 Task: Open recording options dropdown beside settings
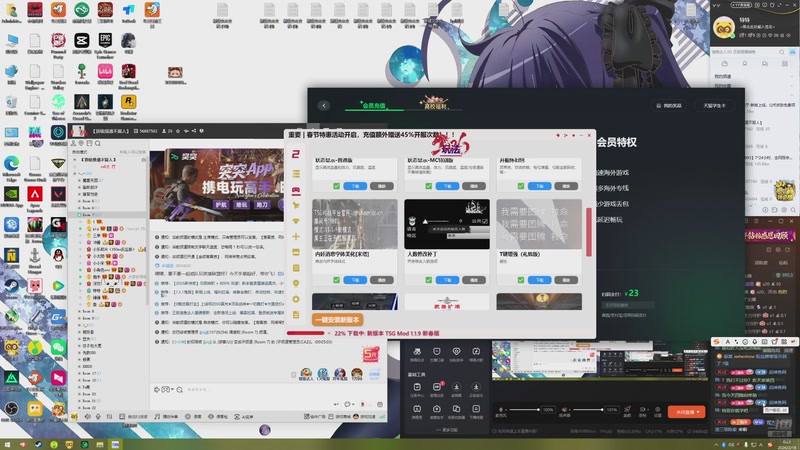coord(646,410)
